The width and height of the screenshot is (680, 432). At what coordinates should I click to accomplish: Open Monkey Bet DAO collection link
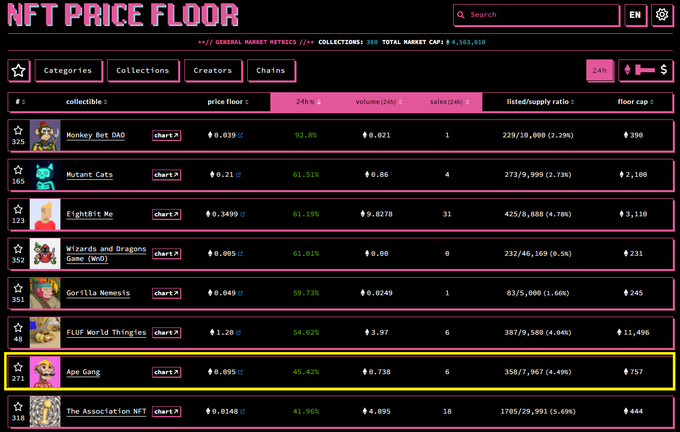(x=95, y=135)
